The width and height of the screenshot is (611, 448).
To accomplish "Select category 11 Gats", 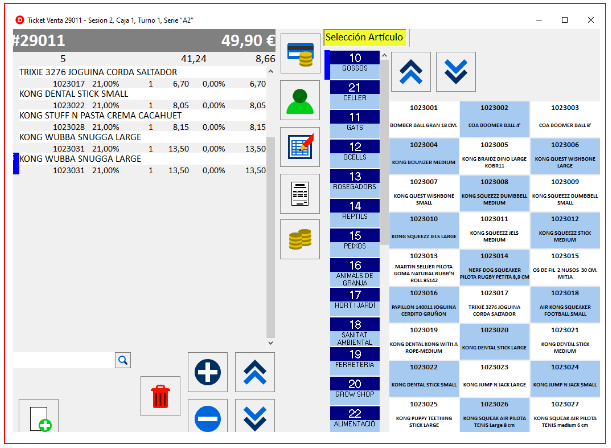I will click(x=355, y=124).
